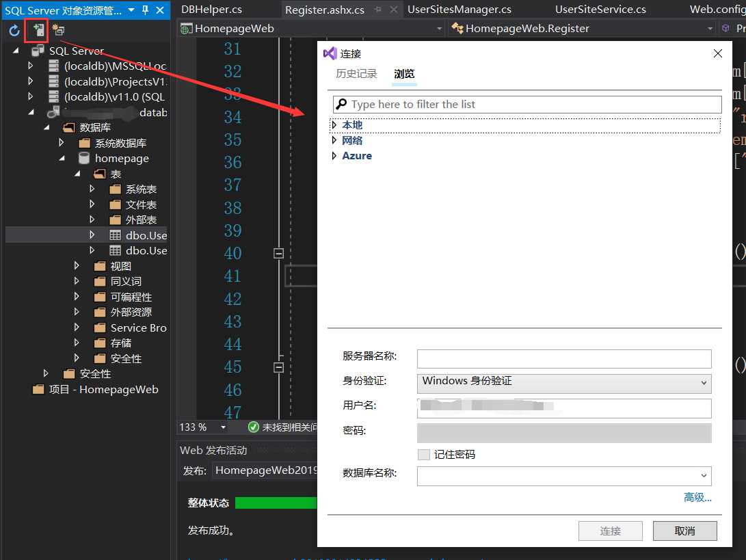Select the 浏览 tab in dialog
The height and width of the screenshot is (560, 746).
point(404,74)
